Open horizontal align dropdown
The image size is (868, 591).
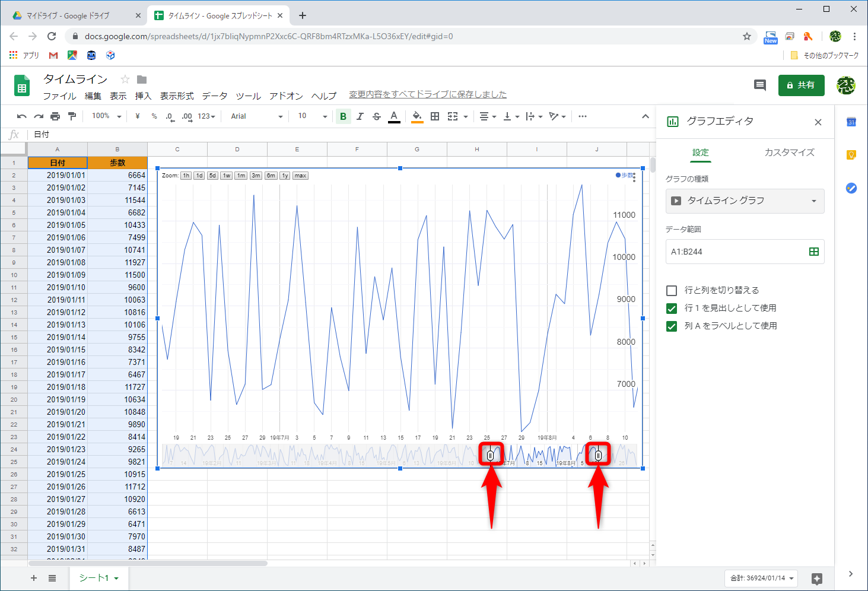pos(488,116)
